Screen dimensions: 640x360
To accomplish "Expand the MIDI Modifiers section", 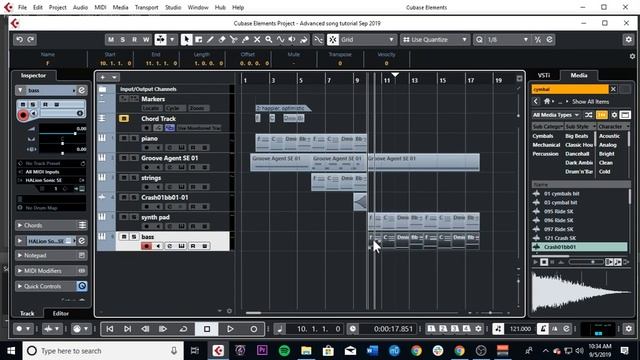I will [x=20, y=271].
